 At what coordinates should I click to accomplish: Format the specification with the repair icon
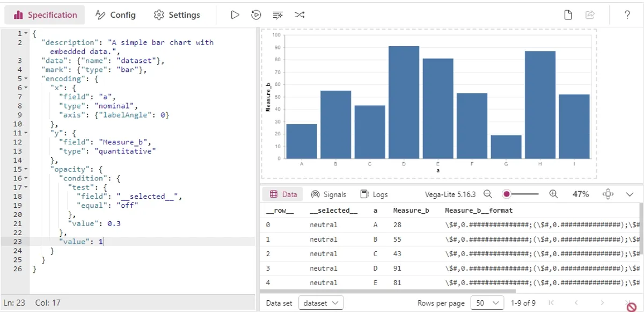[x=277, y=14]
